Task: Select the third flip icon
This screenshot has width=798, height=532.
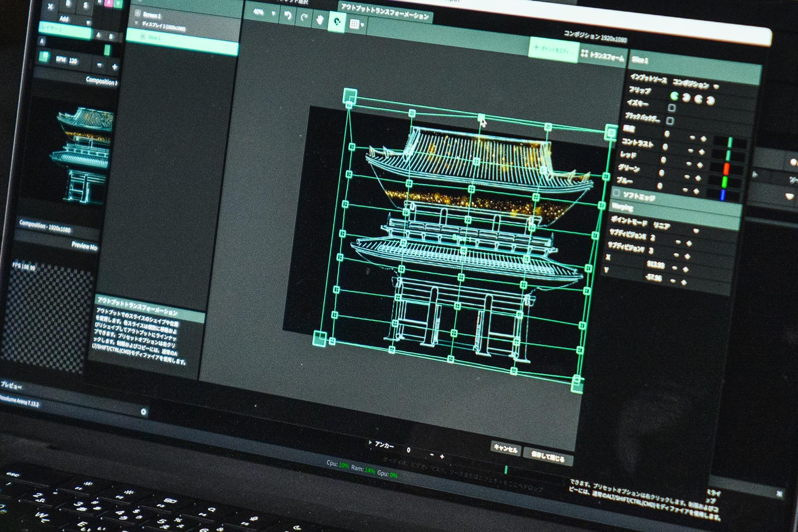Action: 699,99
